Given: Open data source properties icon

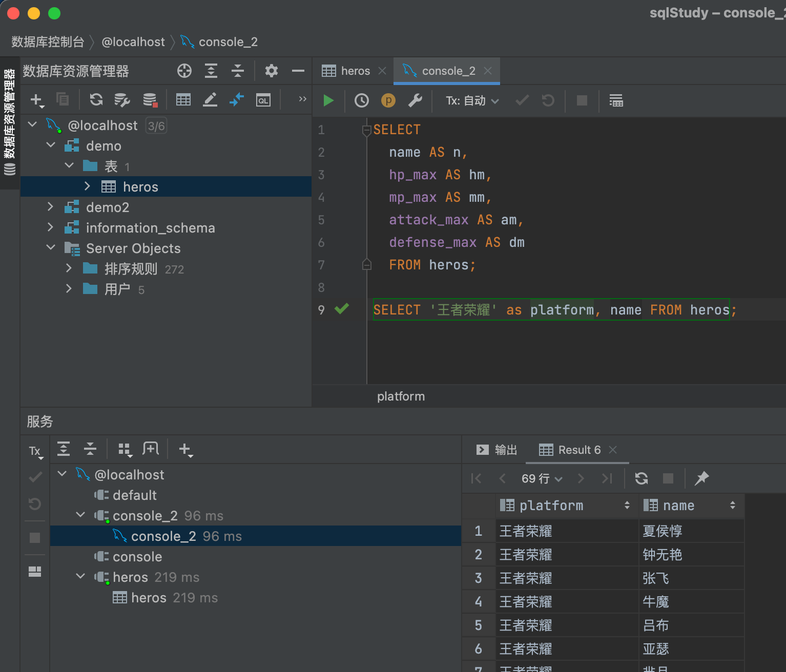Looking at the screenshot, I should (x=122, y=100).
